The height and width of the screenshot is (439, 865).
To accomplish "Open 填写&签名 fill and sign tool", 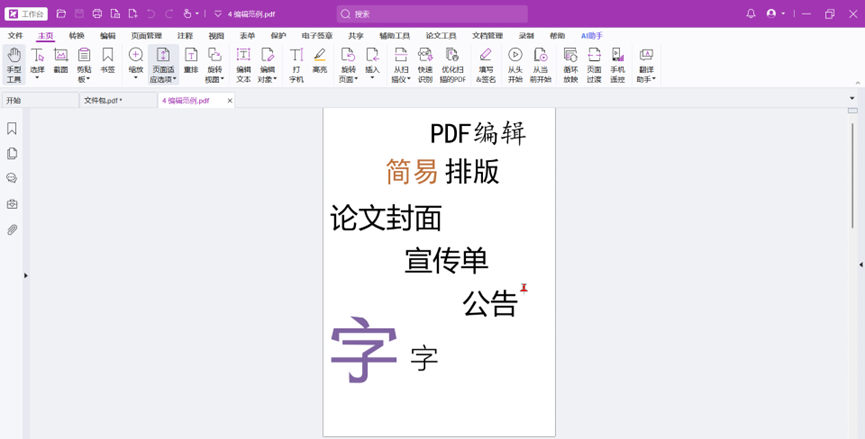I will coord(485,64).
